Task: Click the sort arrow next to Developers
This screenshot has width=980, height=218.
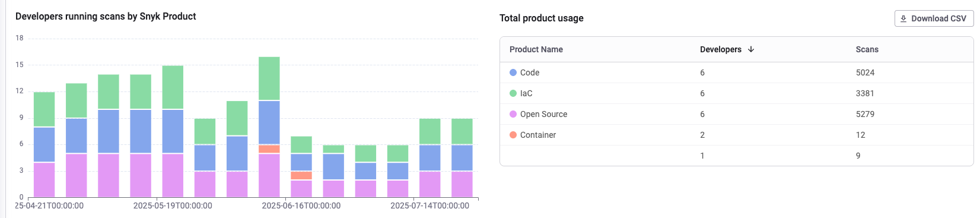Action: click(751, 49)
